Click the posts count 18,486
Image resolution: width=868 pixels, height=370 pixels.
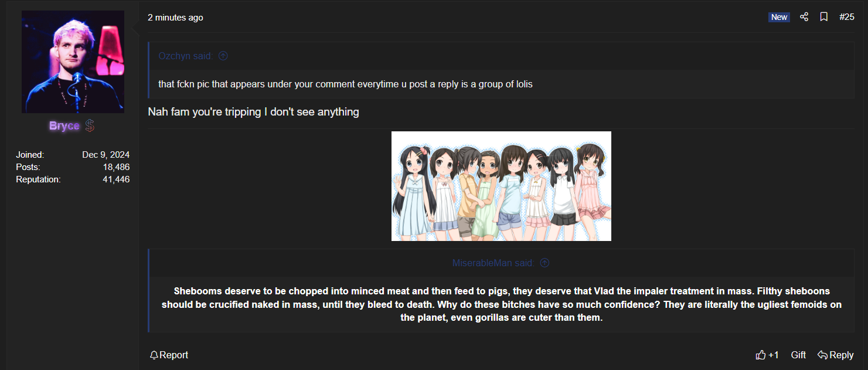click(x=116, y=167)
